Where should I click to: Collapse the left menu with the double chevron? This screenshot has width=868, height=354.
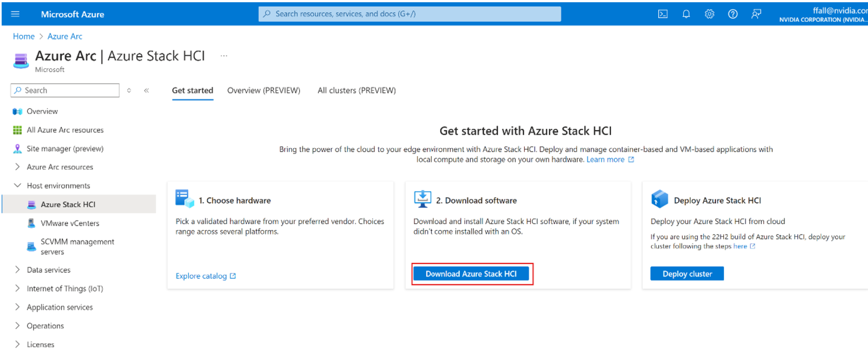pyautogui.click(x=146, y=90)
